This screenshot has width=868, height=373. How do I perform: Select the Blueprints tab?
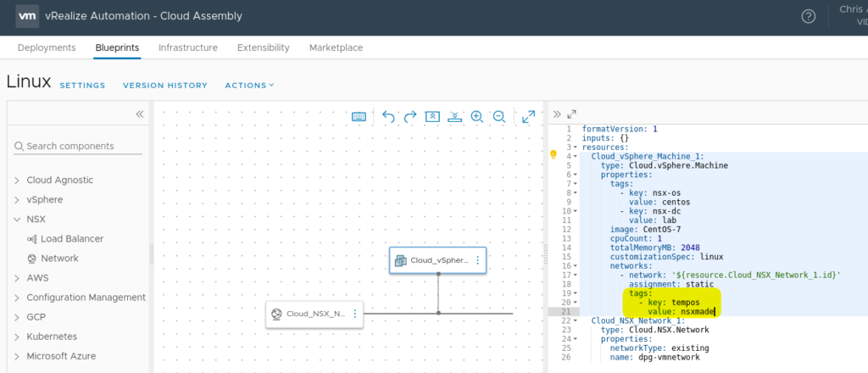pos(117,47)
